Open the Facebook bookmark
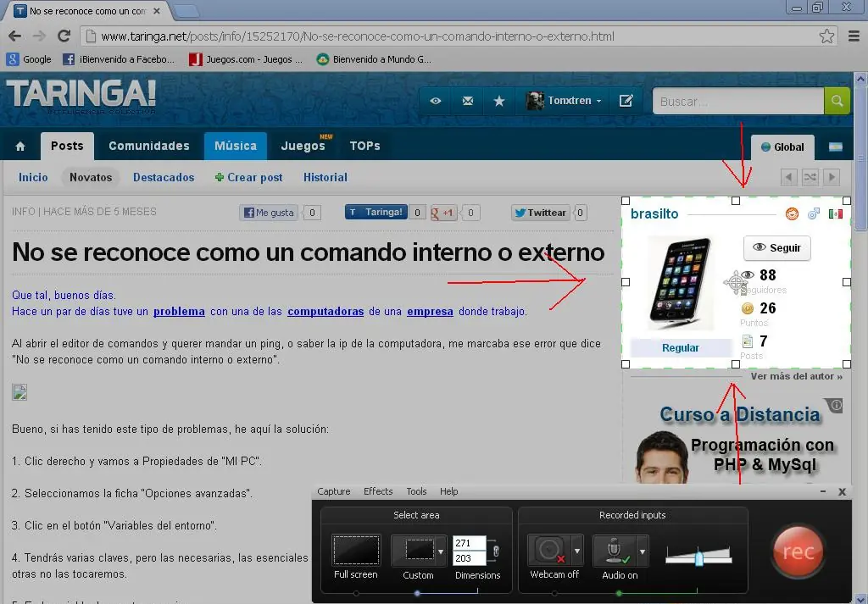Viewport: 868px width, 604px height. tap(119, 59)
